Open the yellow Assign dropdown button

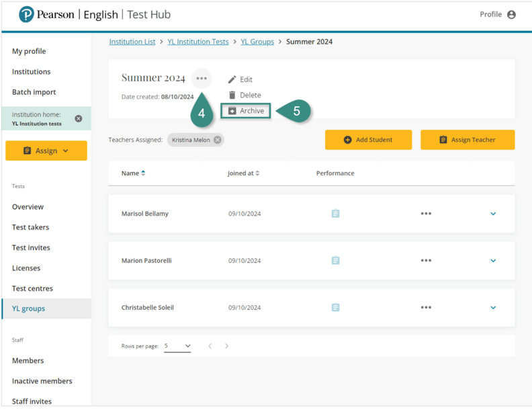tap(46, 151)
